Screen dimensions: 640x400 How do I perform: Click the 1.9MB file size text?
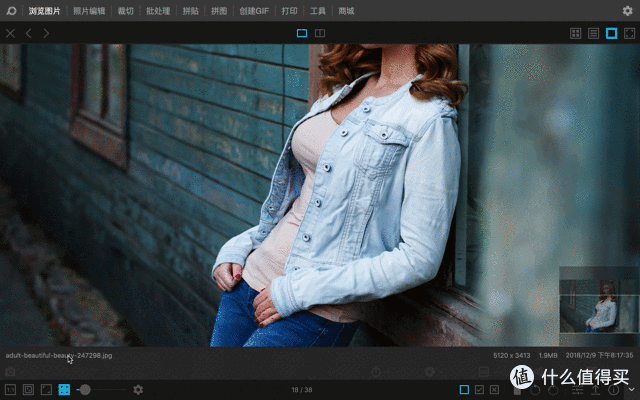point(548,356)
